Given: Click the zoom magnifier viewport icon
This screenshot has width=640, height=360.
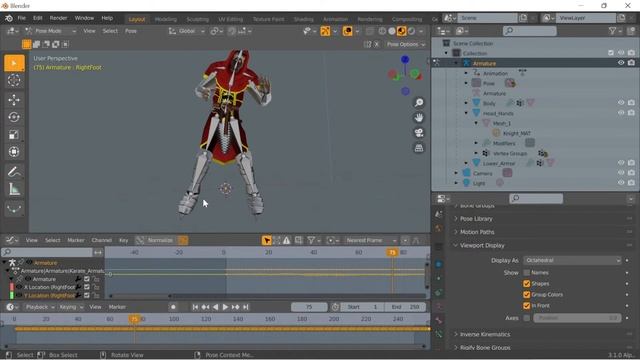Looking at the screenshot, I should 419,102.
